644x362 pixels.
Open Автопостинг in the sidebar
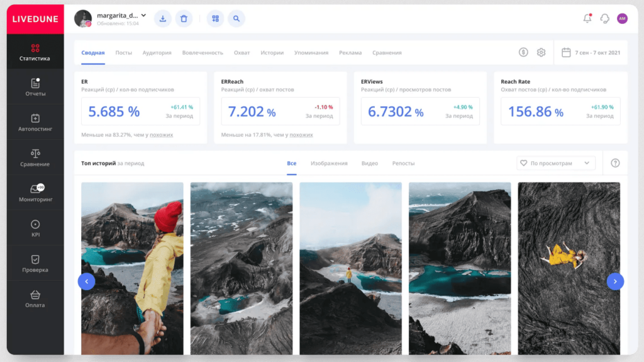pos(35,122)
